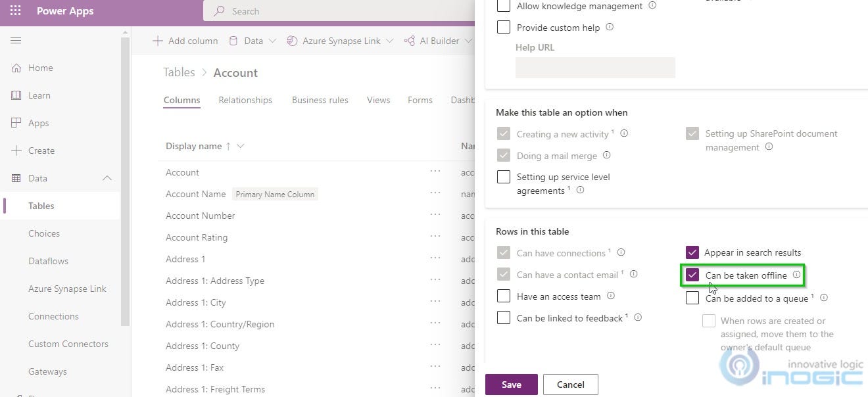Viewport: 868px width, 397px height.
Task: Click the search magnifier icon
Action: [x=220, y=11]
